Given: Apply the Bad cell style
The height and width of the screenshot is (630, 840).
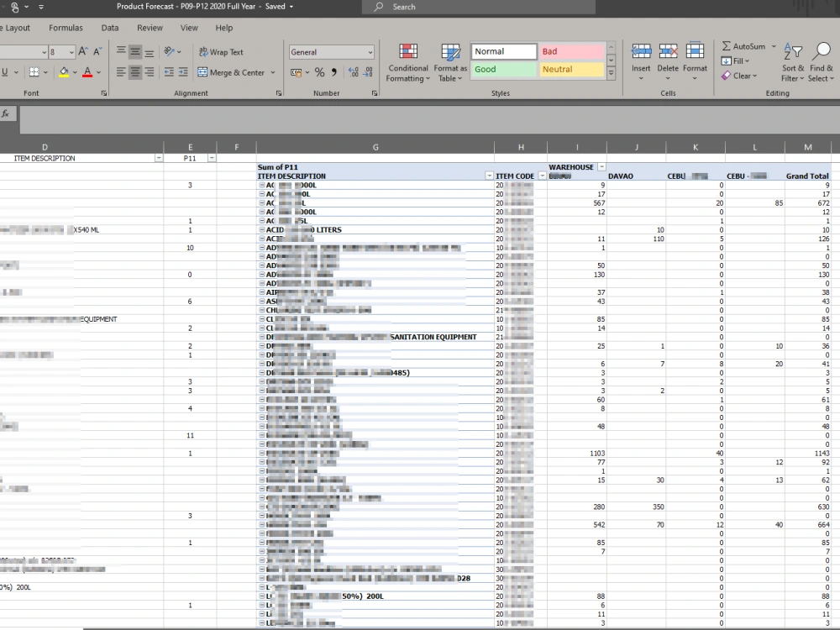Looking at the screenshot, I should [571, 51].
